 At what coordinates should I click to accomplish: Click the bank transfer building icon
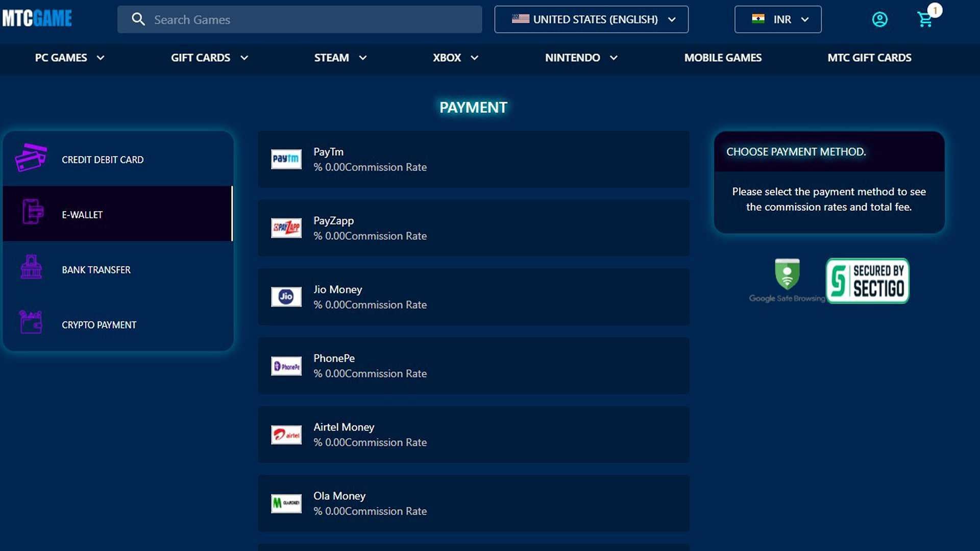[31, 267]
